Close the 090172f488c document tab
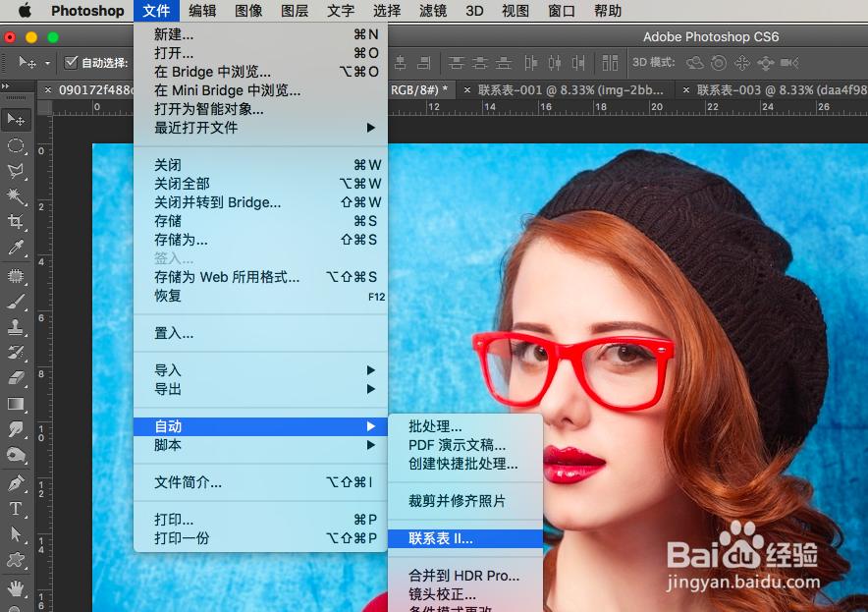Viewport: 868px width, 612px height. click(x=48, y=89)
